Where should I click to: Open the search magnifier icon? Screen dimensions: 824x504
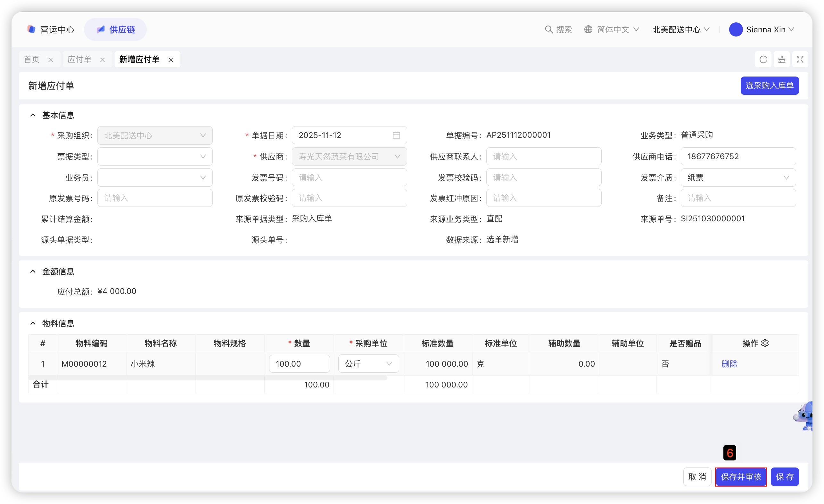pos(548,29)
